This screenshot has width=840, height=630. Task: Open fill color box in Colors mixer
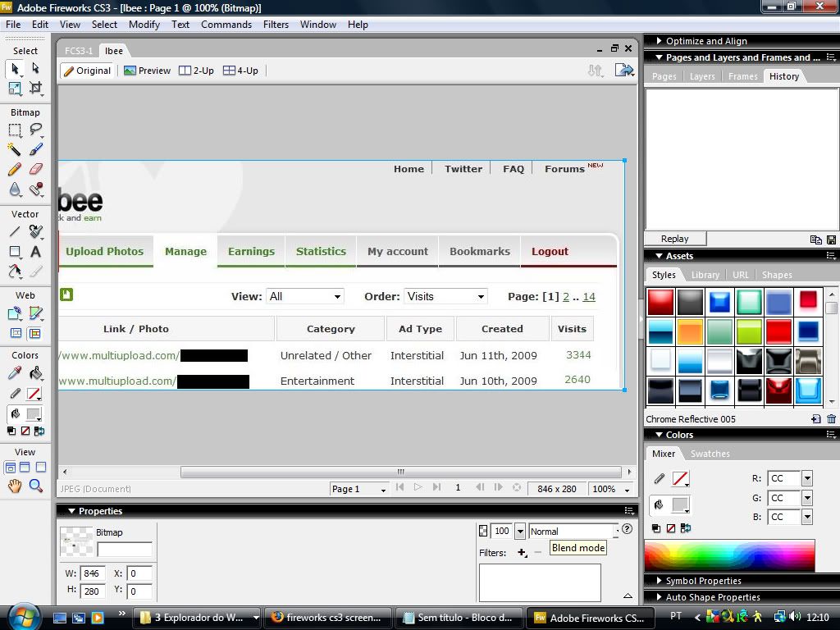coord(679,504)
